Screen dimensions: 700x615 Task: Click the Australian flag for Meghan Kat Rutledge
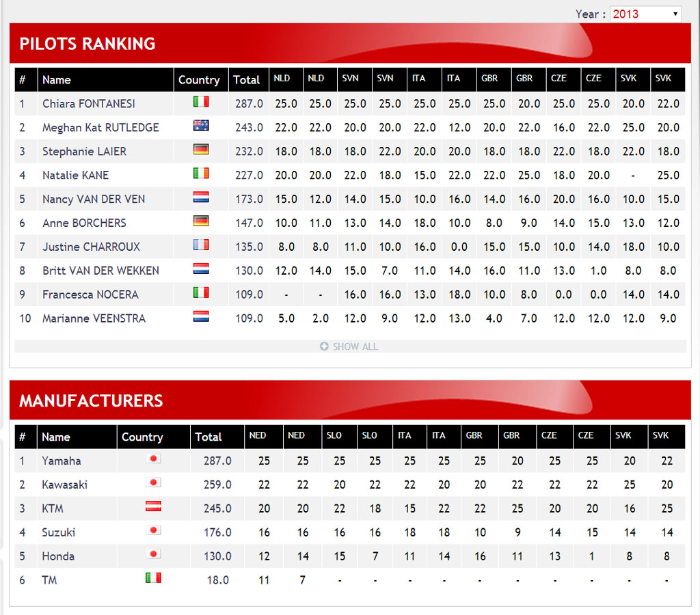point(201,126)
